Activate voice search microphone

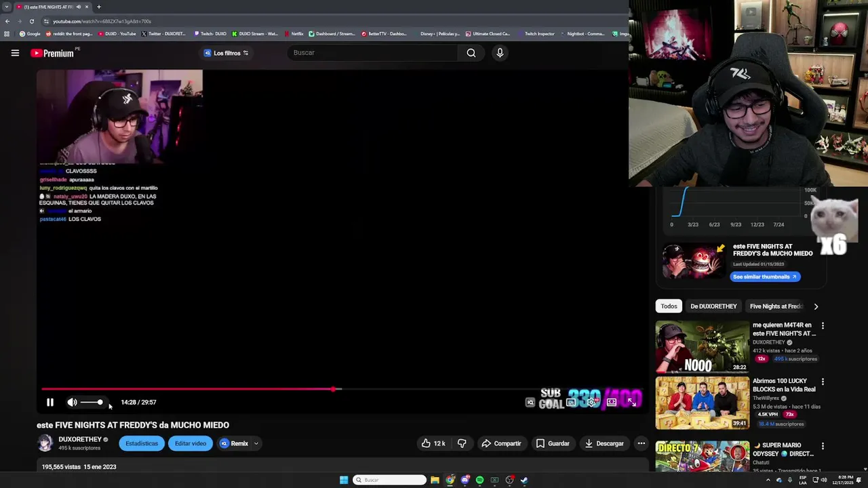tap(500, 53)
